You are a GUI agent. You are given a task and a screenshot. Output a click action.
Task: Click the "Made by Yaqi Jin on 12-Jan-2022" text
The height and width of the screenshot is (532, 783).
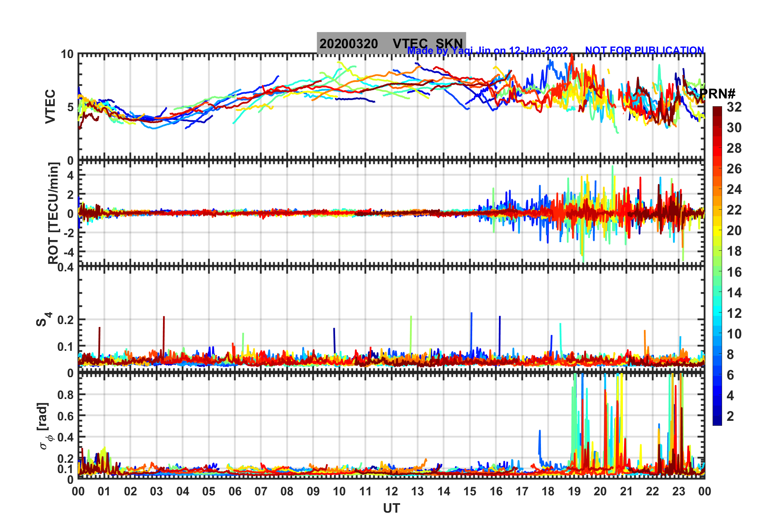487,51
